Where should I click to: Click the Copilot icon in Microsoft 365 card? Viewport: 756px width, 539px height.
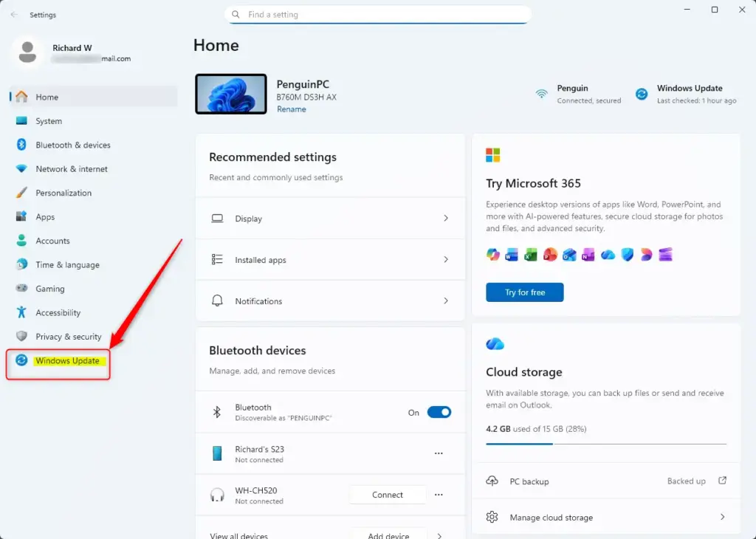[x=492, y=255]
